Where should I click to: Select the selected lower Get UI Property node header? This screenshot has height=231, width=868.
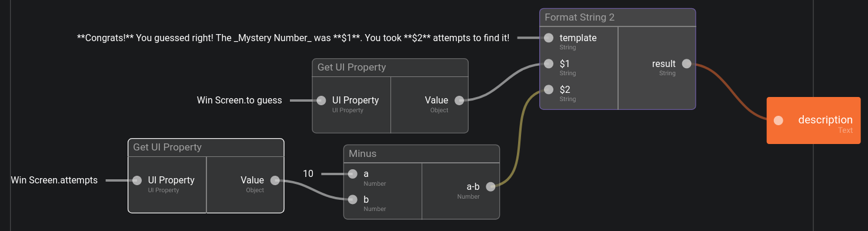(x=206, y=148)
